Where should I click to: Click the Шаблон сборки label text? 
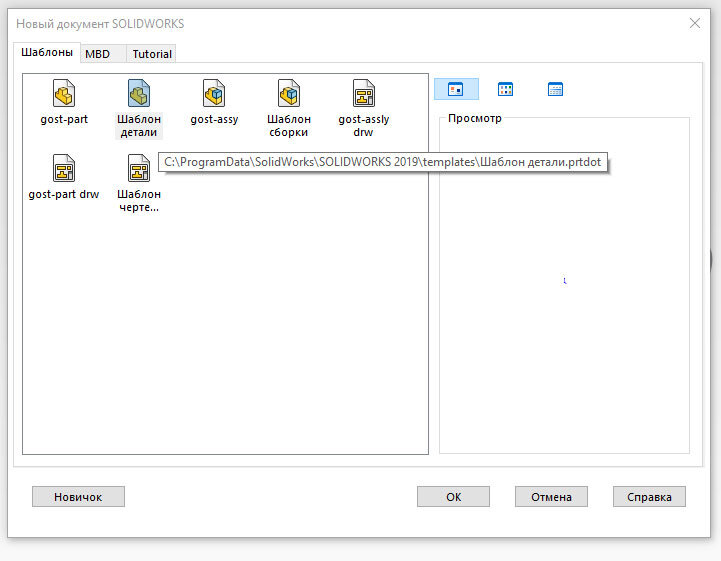pyautogui.click(x=289, y=126)
